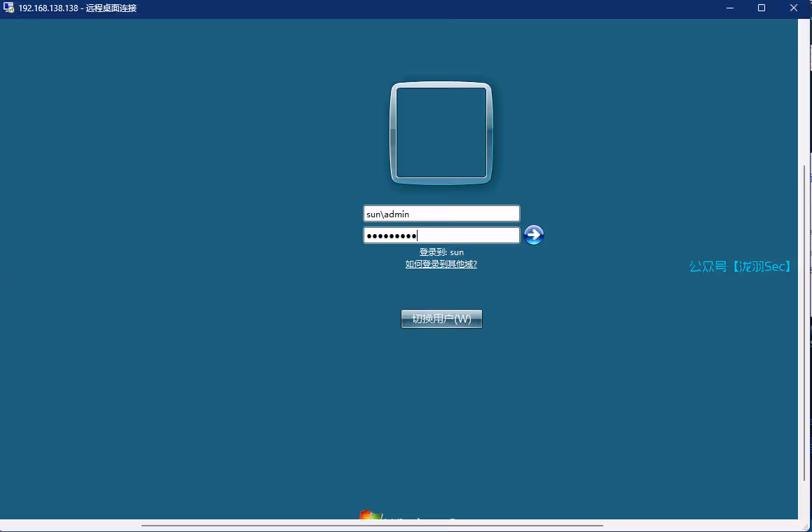Maximize the Remote Desktop Connection window

click(762, 8)
